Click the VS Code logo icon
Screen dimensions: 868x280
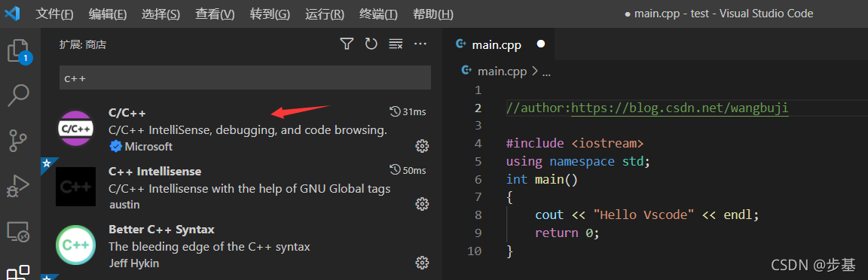tap(12, 14)
